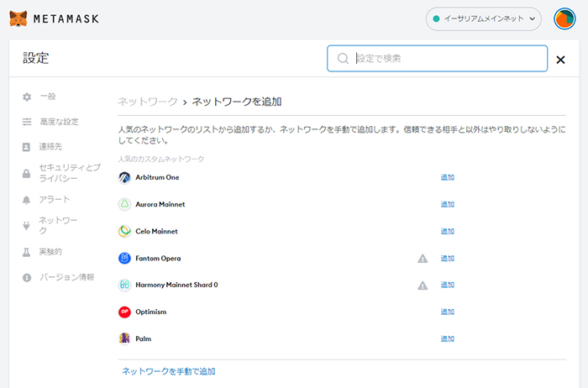Select the Optimism network name
This screenshot has width=588, height=388.
(x=150, y=312)
